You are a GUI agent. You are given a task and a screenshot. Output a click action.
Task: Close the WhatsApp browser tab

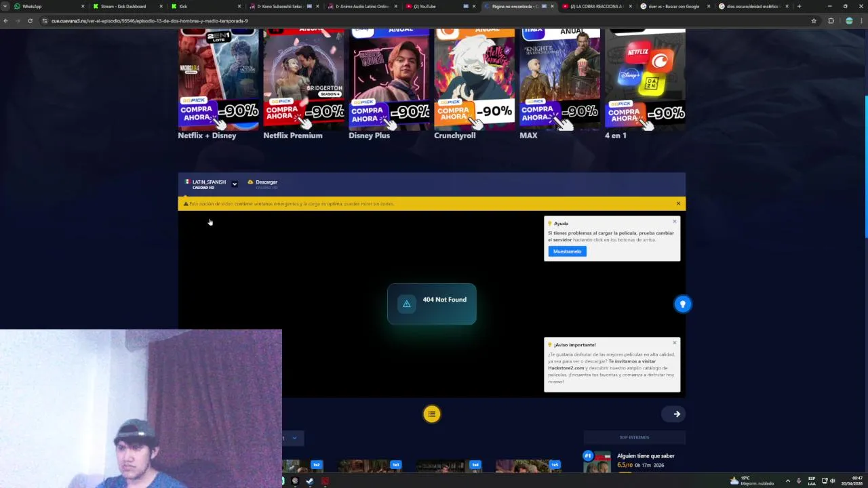[x=83, y=6]
